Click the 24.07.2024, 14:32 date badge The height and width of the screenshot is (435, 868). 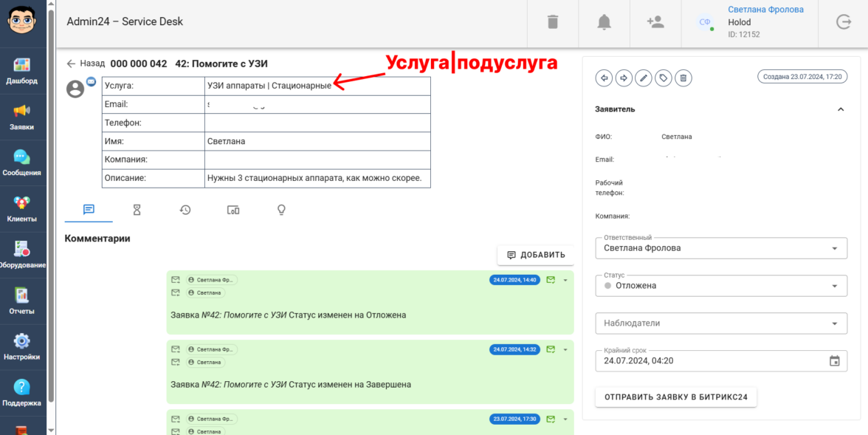pos(515,349)
